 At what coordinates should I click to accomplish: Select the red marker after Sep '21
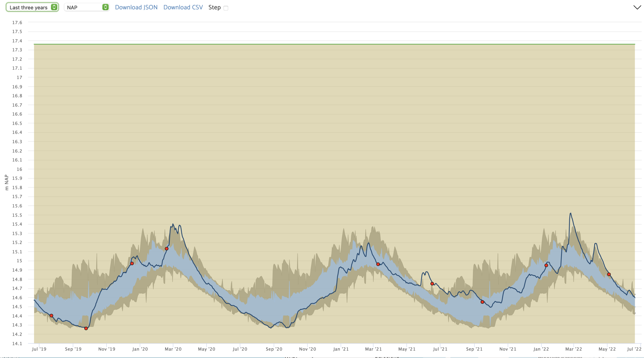click(482, 302)
